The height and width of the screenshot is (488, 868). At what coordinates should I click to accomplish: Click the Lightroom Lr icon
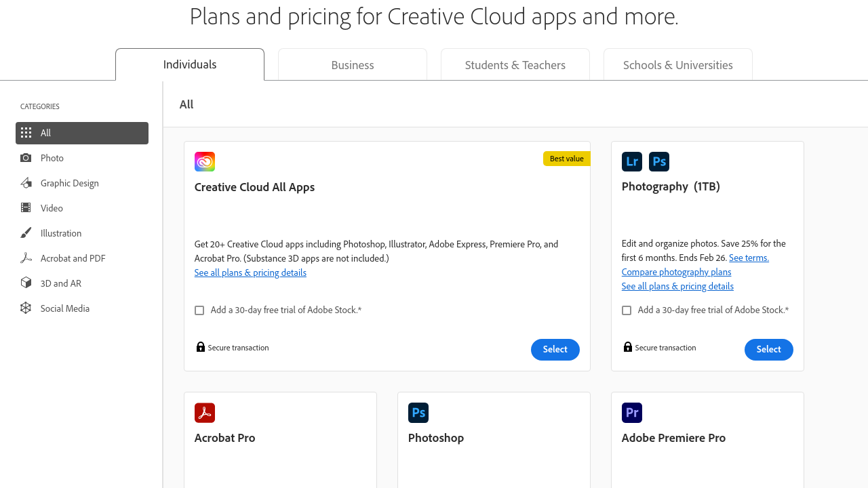click(632, 162)
